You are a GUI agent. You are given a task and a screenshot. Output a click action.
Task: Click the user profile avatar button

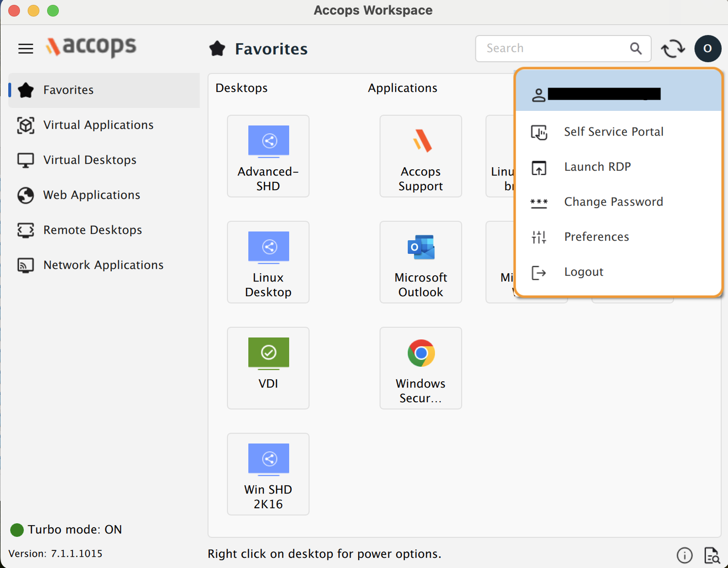[707, 49]
